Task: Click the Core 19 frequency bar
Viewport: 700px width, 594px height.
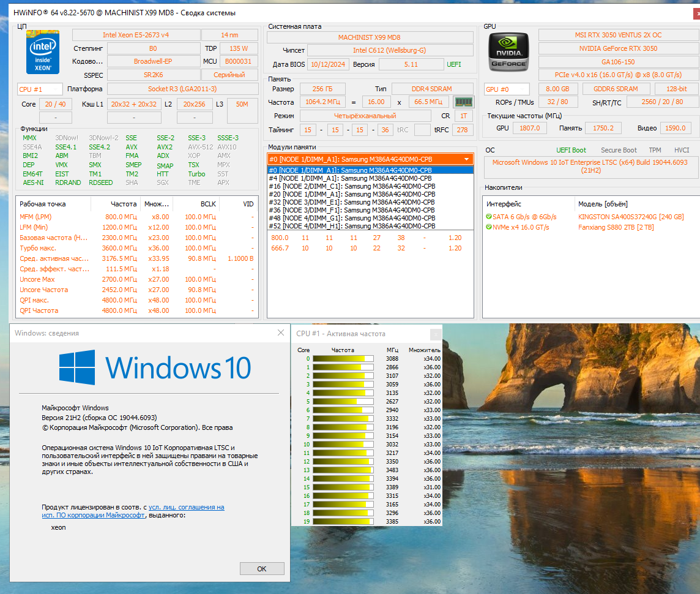Action: coord(343,521)
